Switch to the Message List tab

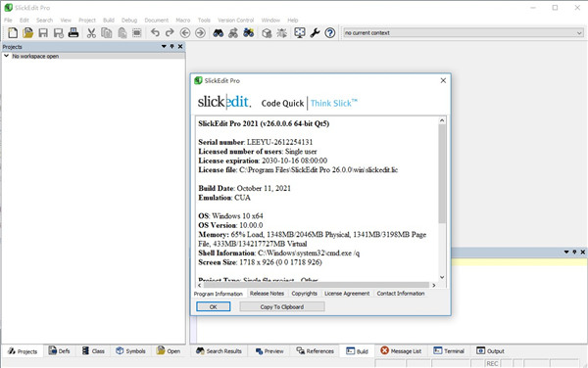tap(401, 351)
